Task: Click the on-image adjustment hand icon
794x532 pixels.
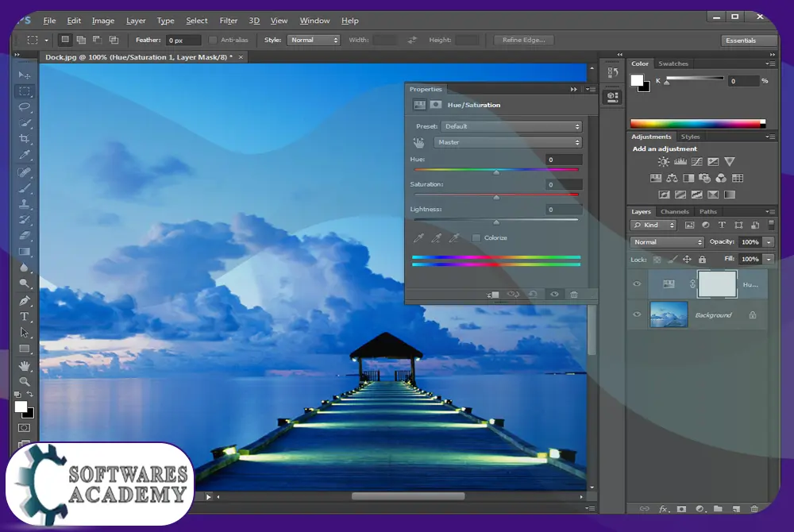Action: click(418, 143)
